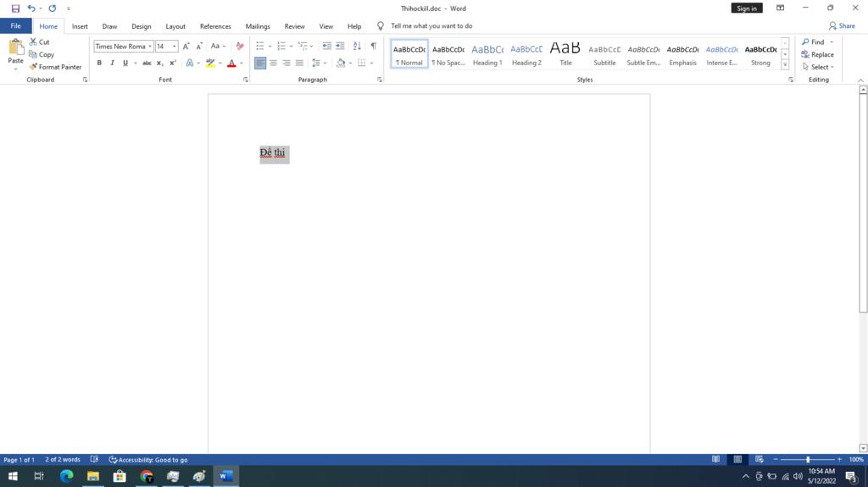Open the Select dropdown in Editing
The image size is (868, 487).
tap(818, 67)
